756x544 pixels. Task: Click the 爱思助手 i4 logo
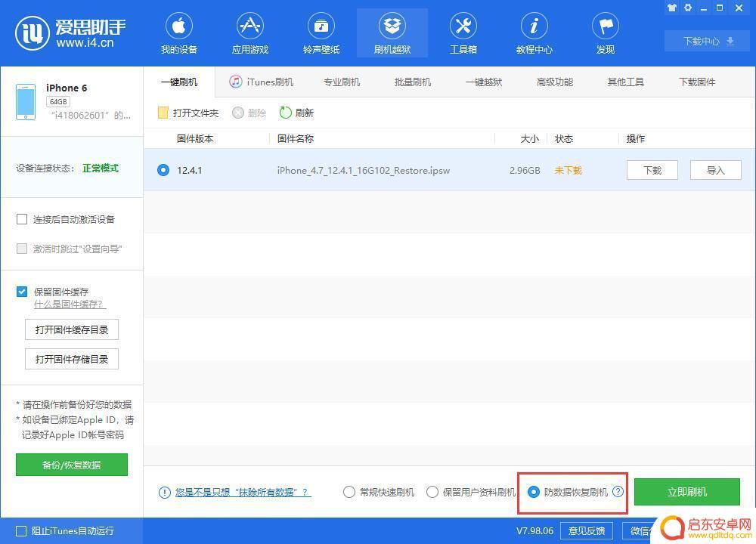[x=70, y=32]
